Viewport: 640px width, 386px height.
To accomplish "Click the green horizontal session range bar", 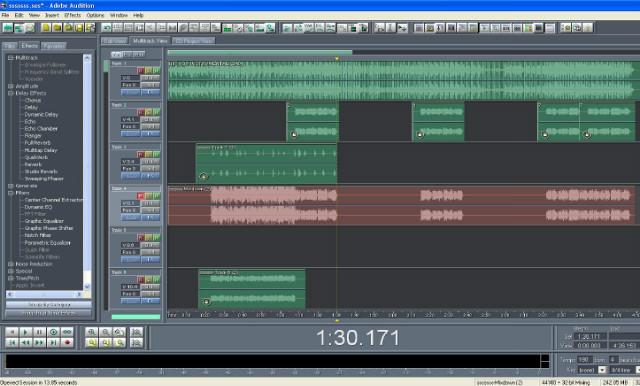I will click(260, 52).
